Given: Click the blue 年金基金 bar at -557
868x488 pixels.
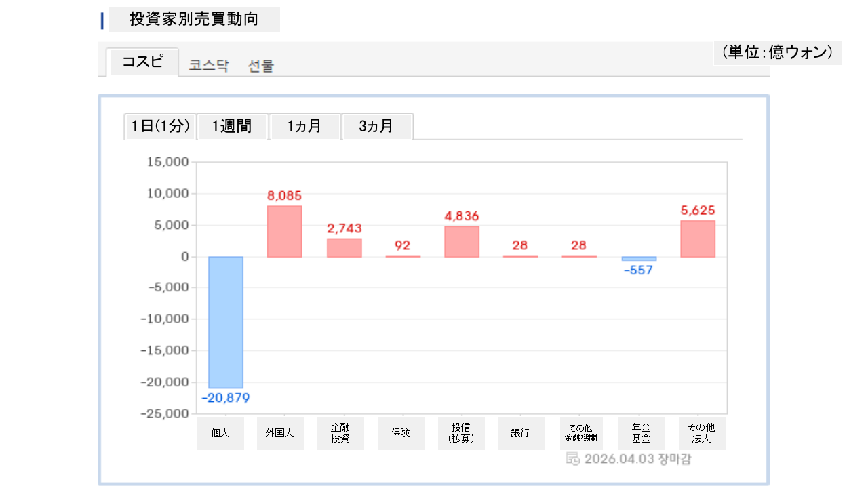Looking at the screenshot, I should pyautogui.click(x=639, y=259).
